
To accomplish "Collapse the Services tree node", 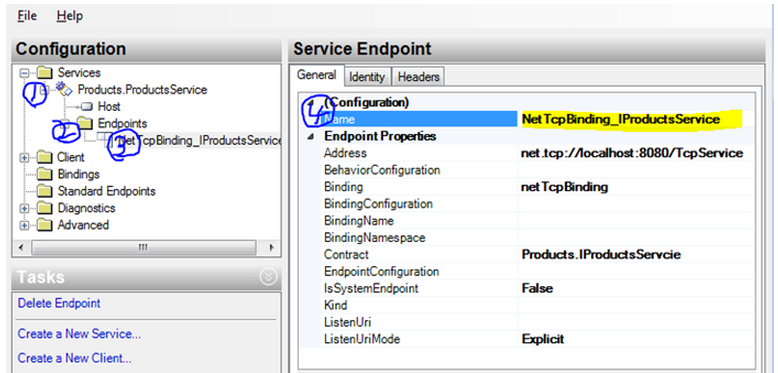I will click(24, 73).
